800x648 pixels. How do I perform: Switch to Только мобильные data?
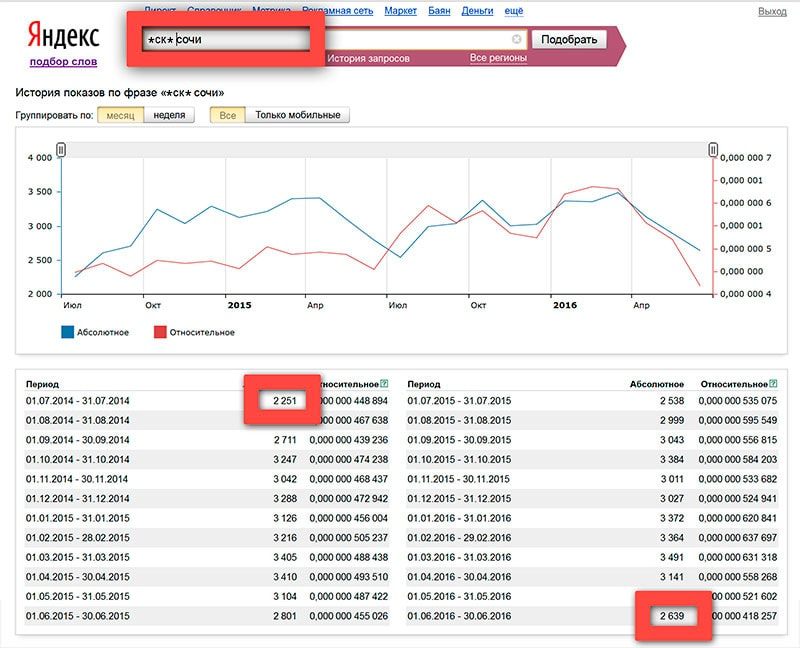297,115
